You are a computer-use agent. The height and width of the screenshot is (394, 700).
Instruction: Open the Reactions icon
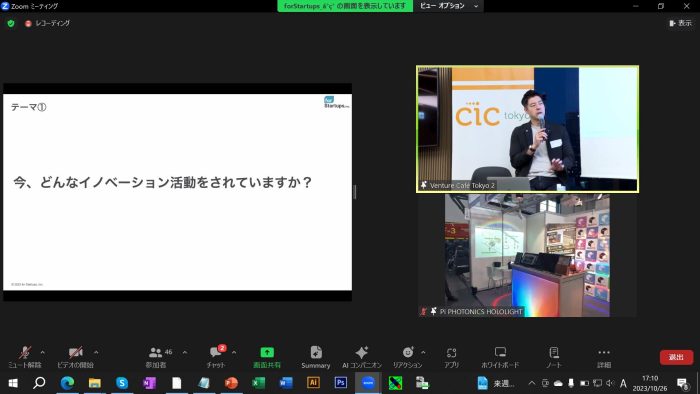coord(408,357)
